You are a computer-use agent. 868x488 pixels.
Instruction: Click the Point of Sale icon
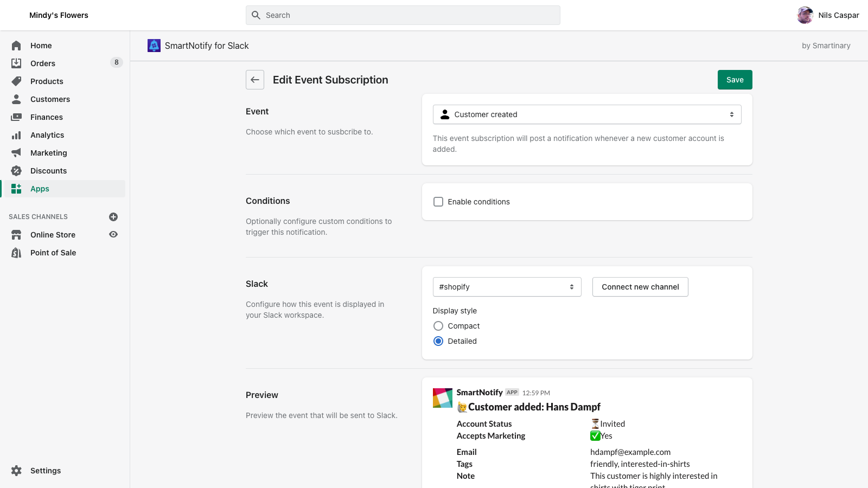coord(16,252)
